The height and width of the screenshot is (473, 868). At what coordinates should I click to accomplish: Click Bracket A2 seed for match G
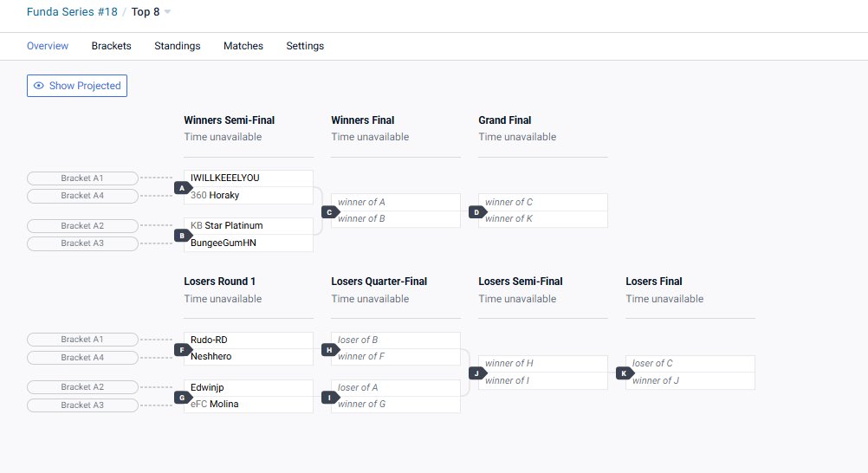[x=82, y=387]
